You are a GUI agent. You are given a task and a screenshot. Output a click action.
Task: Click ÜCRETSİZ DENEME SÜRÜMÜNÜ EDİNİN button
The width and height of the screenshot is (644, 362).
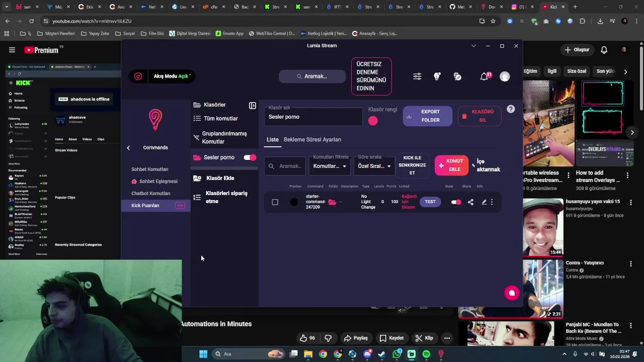(x=371, y=76)
